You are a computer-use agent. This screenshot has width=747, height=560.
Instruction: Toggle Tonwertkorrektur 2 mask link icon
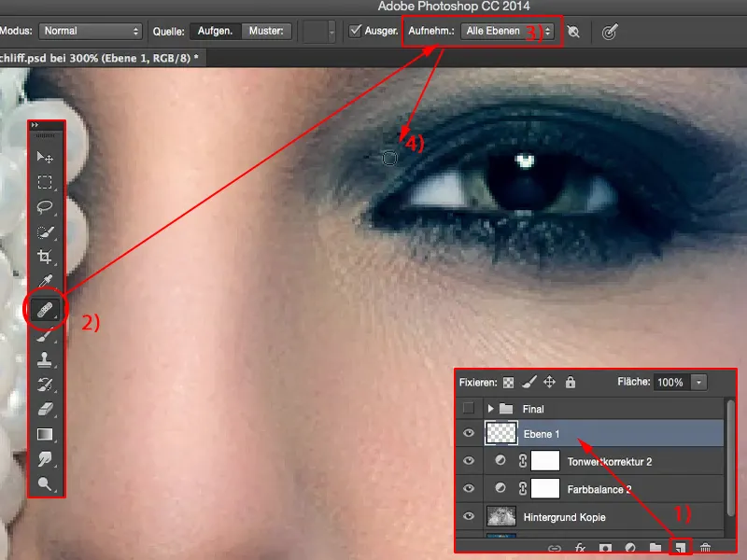click(522, 460)
